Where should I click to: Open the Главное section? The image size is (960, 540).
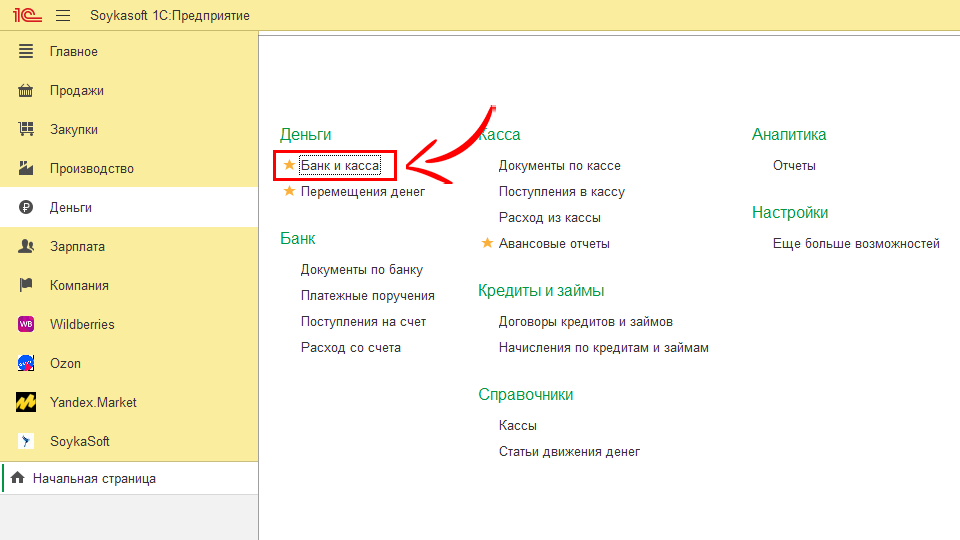74,52
